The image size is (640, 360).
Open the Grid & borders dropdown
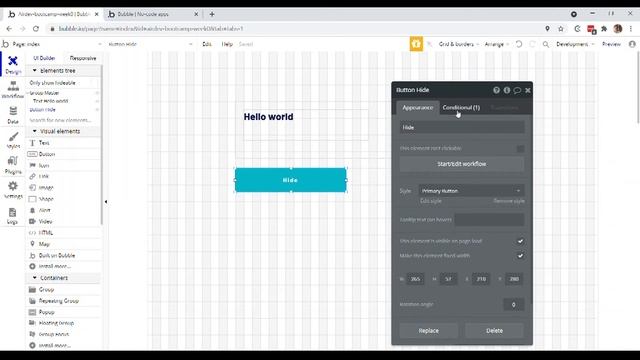point(459,44)
